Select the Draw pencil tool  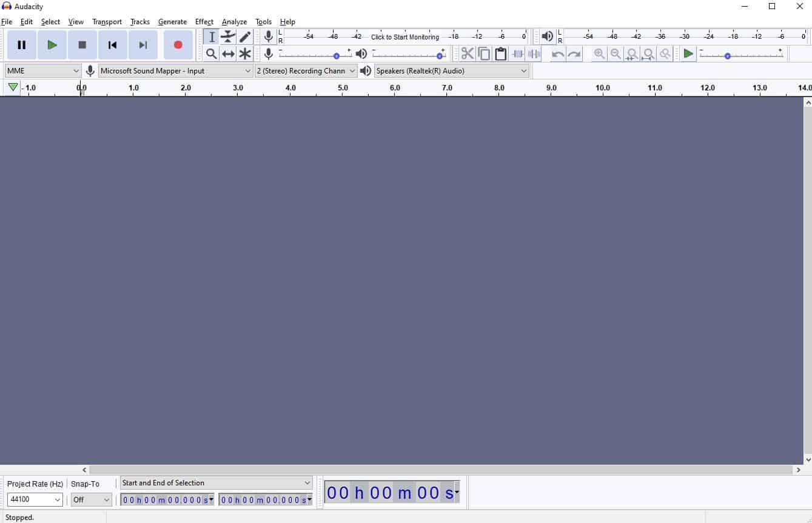tap(245, 37)
